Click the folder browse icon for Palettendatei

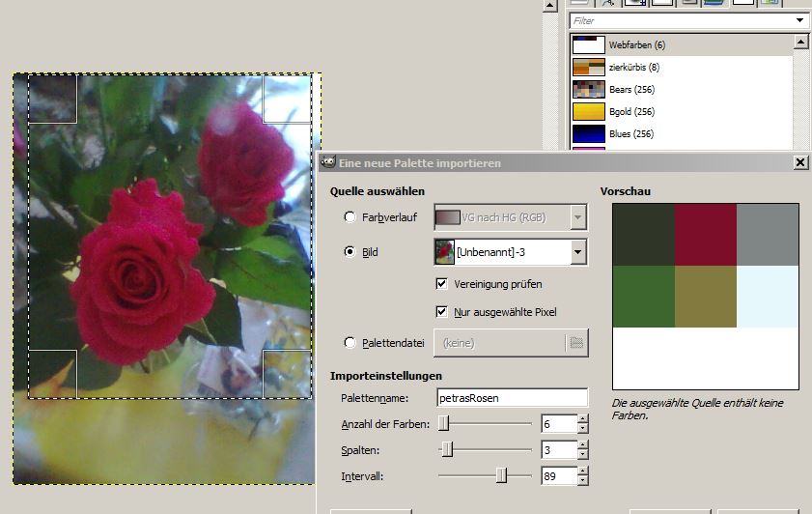tap(576, 343)
